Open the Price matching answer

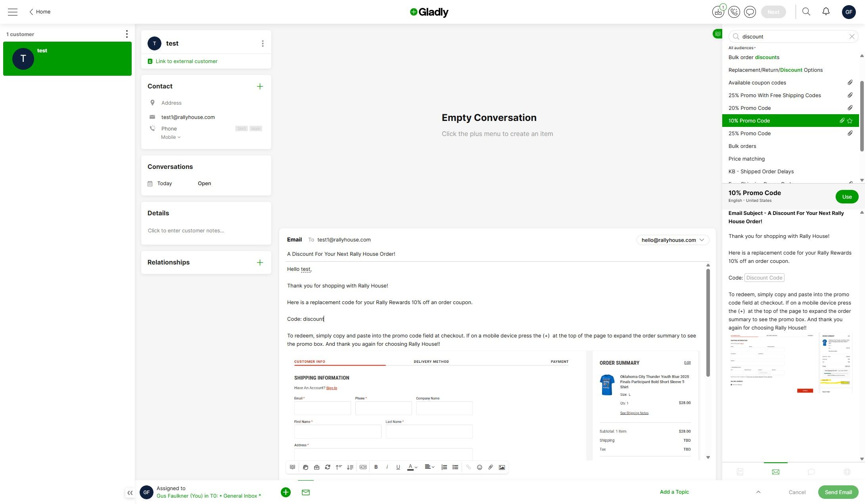coord(790,159)
